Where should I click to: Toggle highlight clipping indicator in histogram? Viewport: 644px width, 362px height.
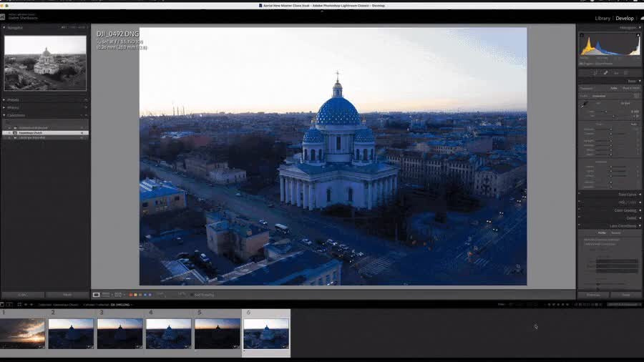tap(638, 35)
